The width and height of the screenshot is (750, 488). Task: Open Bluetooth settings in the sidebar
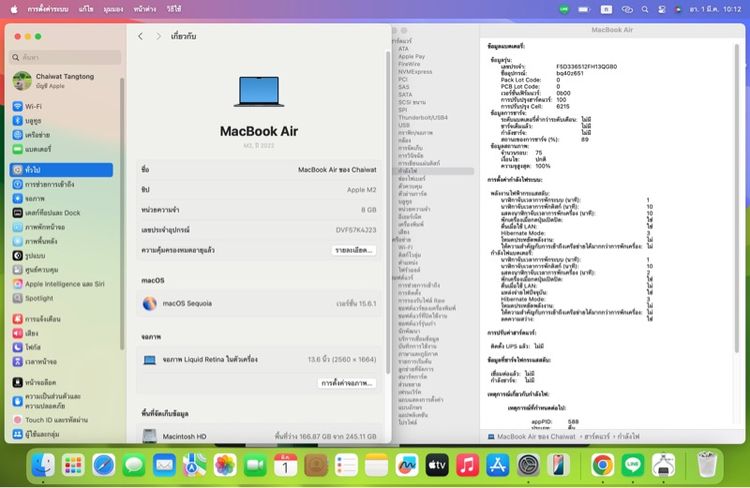27,121
